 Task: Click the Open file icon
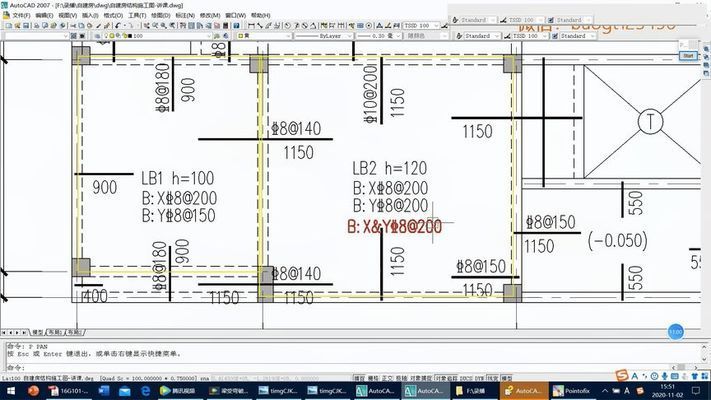click(17, 26)
